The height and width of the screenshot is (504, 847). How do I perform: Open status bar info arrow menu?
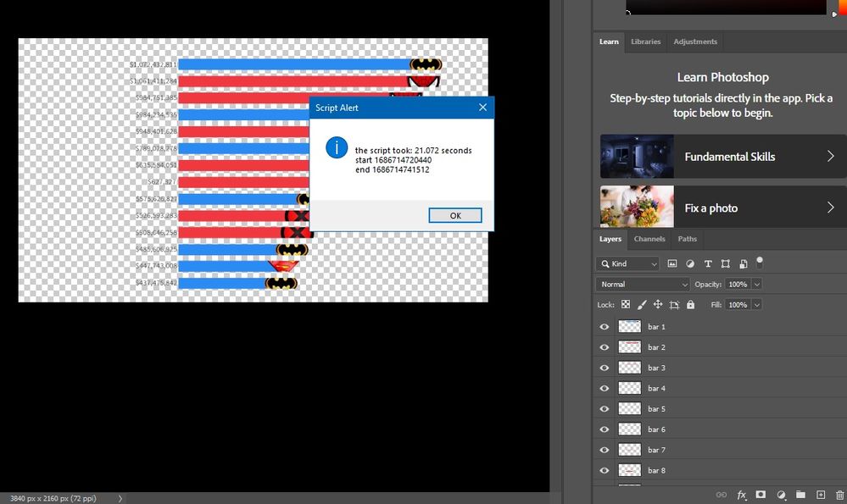120,498
